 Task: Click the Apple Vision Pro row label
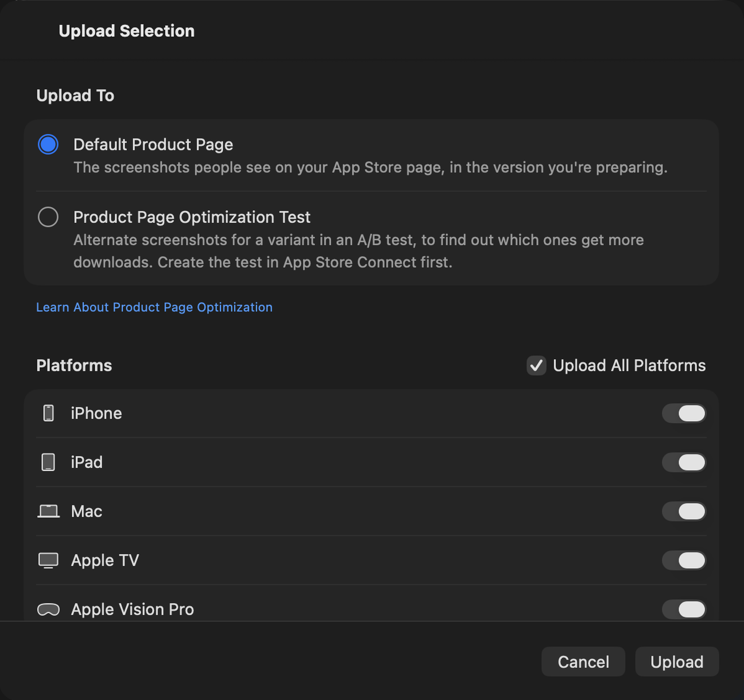133,609
